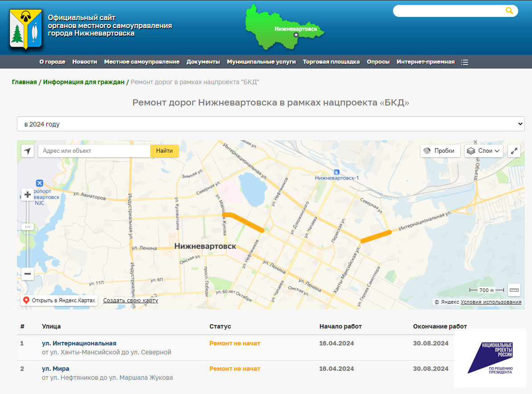The height and width of the screenshot is (394, 532).
Task: Click the city coat of arms logo
Action: (26, 29)
